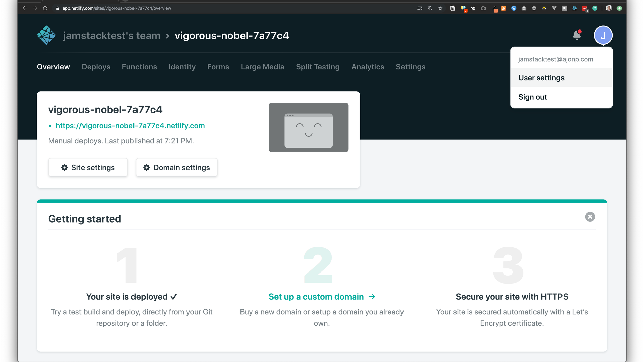Choose Sign out in account menu
This screenshot has width=644, height=362.
(x=532, y=97)
